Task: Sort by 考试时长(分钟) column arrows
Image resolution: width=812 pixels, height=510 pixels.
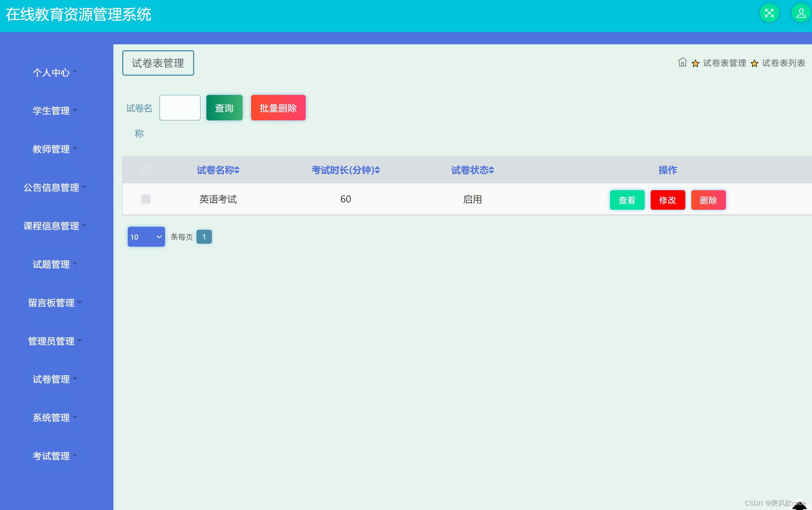Action: point(377,170)
